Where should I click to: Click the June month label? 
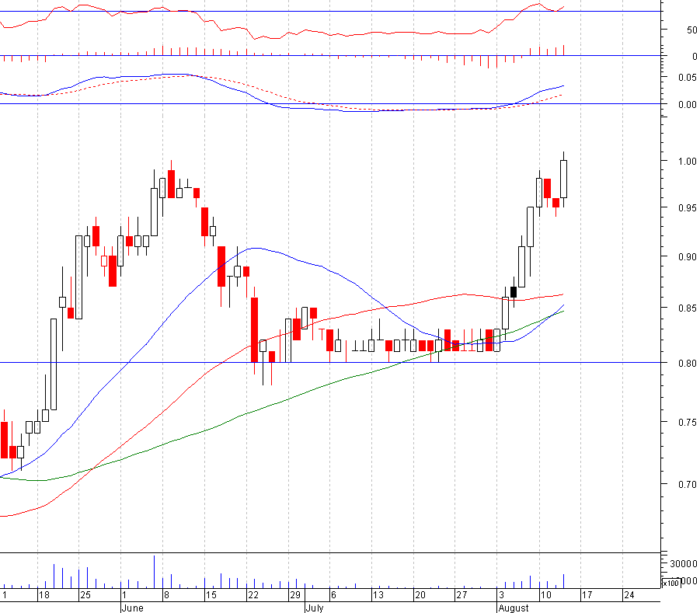click(x=132, y=608)
